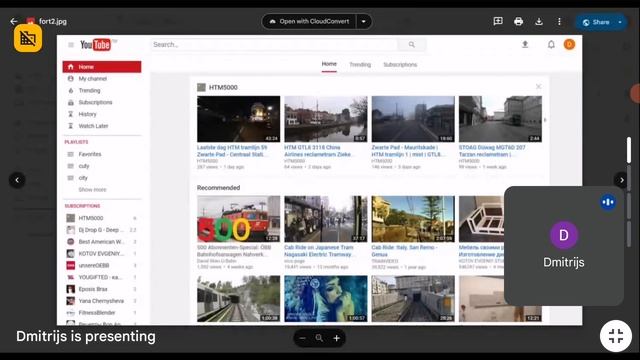Viewport: 640px width, 360px height.
Task: Open the three-dot More actions menu
Action: coord(559,21)
